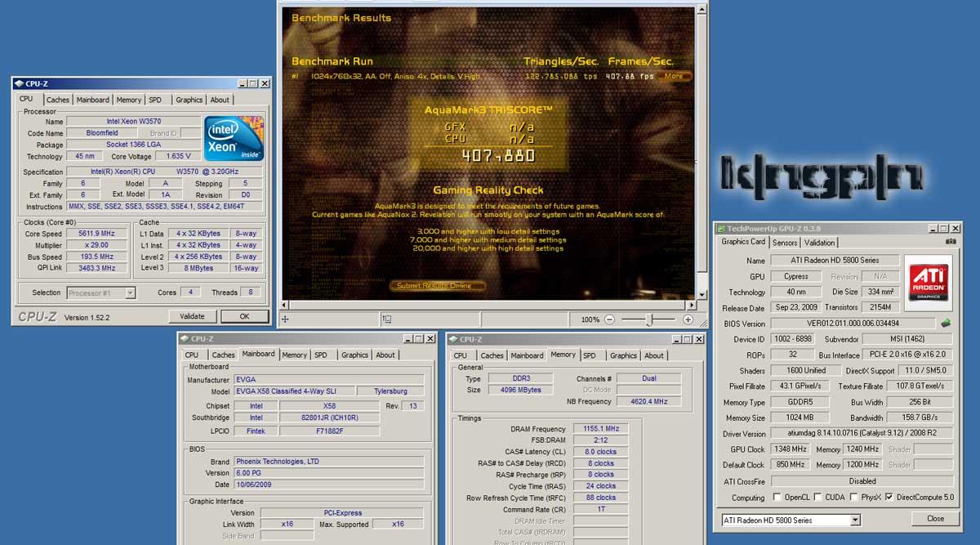Click Submit Results Online in AquaMark3
The height and width of the screenshot is (545, 980).
[438, 286]
